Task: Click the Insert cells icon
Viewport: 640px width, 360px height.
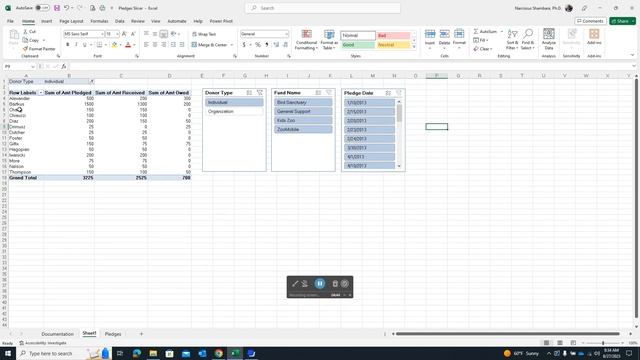Action: coord(430,34)
